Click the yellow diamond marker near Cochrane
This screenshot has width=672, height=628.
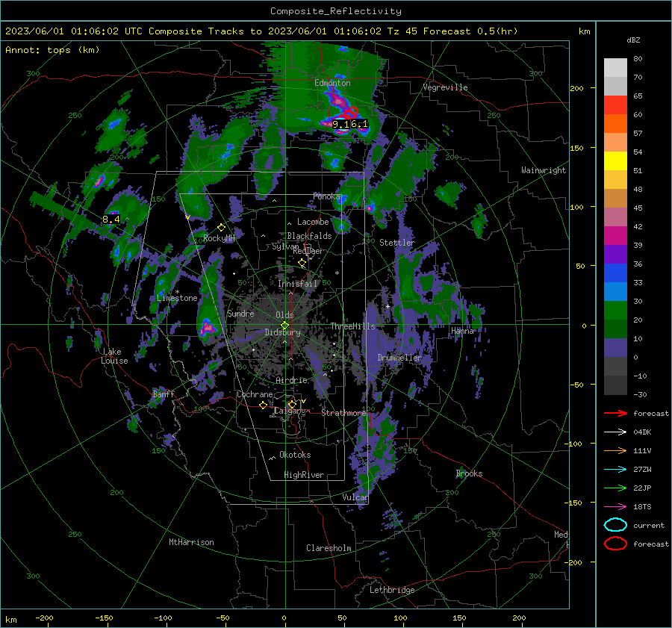263,405
